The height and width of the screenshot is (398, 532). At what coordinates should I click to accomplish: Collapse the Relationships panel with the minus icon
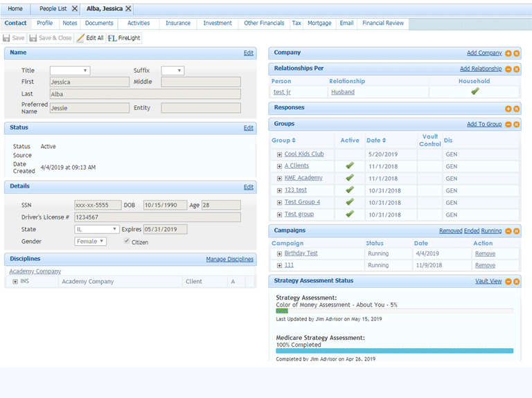point(508,69)
